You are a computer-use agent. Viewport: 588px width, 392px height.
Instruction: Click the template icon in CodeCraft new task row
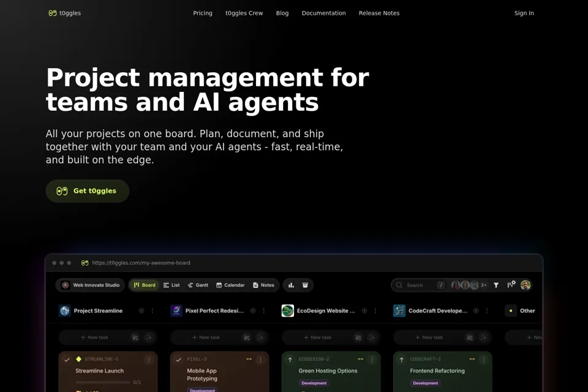[x=470, y=337]
